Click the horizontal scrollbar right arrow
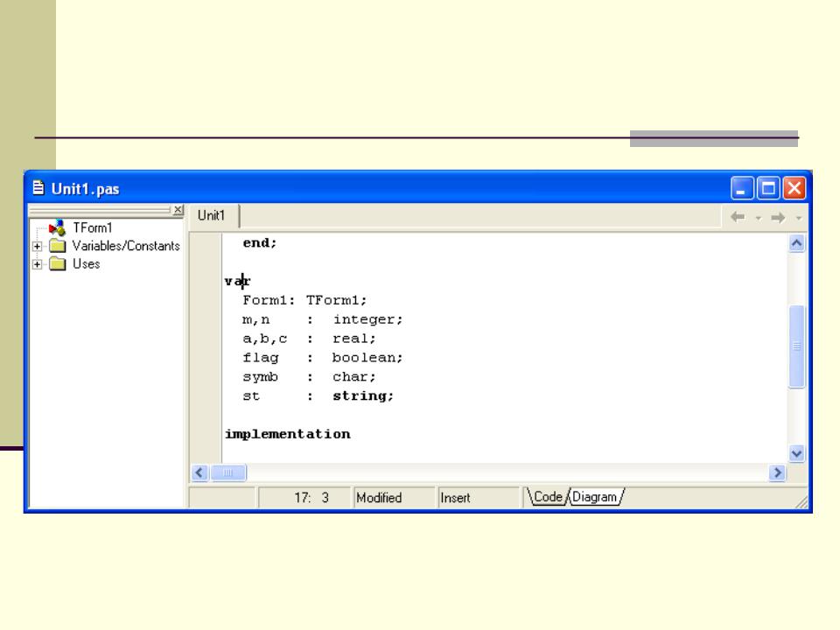Viewport: 840px width, 630px height. pos(777,472)
